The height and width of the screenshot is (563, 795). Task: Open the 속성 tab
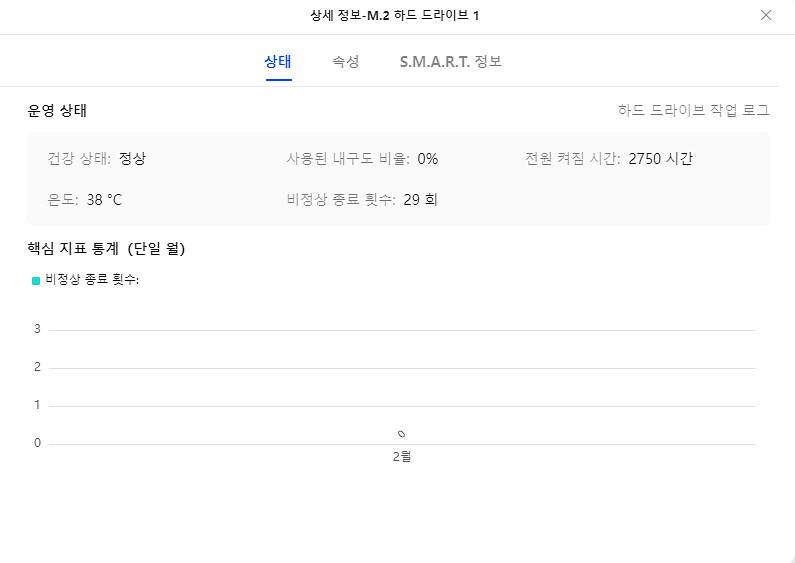(x=346, y=62)
